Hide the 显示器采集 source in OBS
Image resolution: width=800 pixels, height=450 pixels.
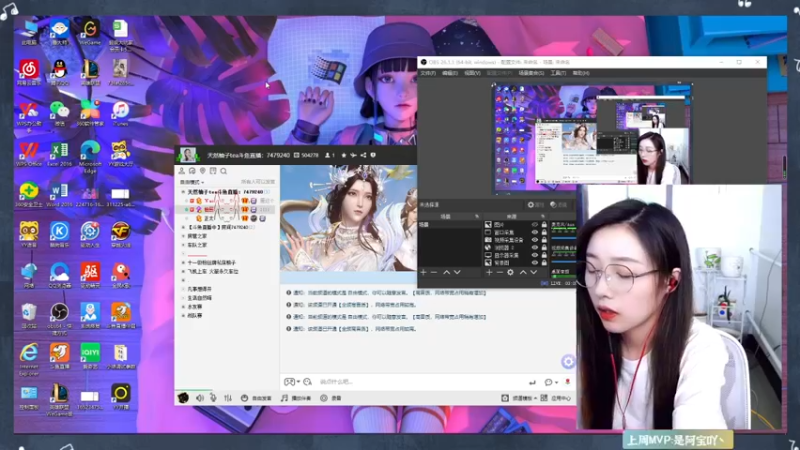[x=535, y=255]
